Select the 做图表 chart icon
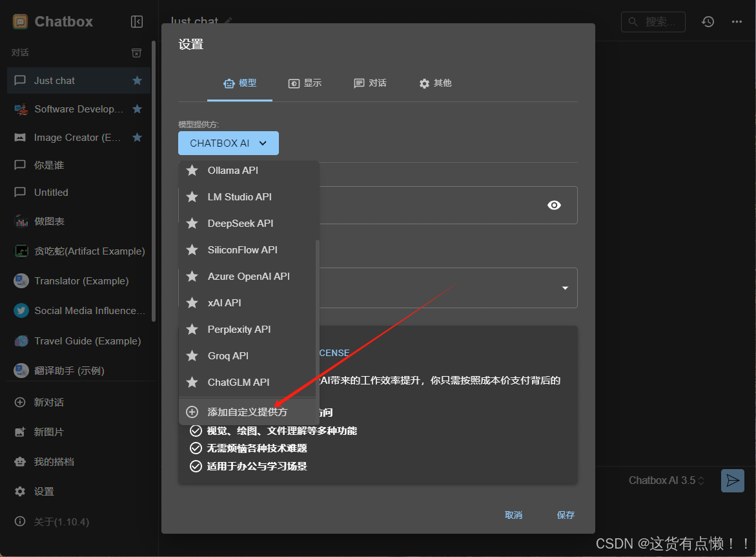The height and width of the screenshot is (557, 756). tap(21, 221)
